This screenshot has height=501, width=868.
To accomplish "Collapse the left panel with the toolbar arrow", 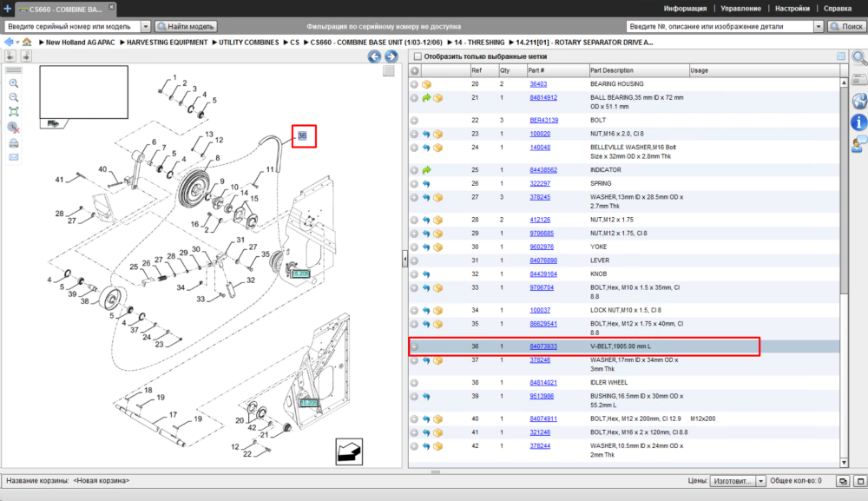I will [x=10, y=56].
